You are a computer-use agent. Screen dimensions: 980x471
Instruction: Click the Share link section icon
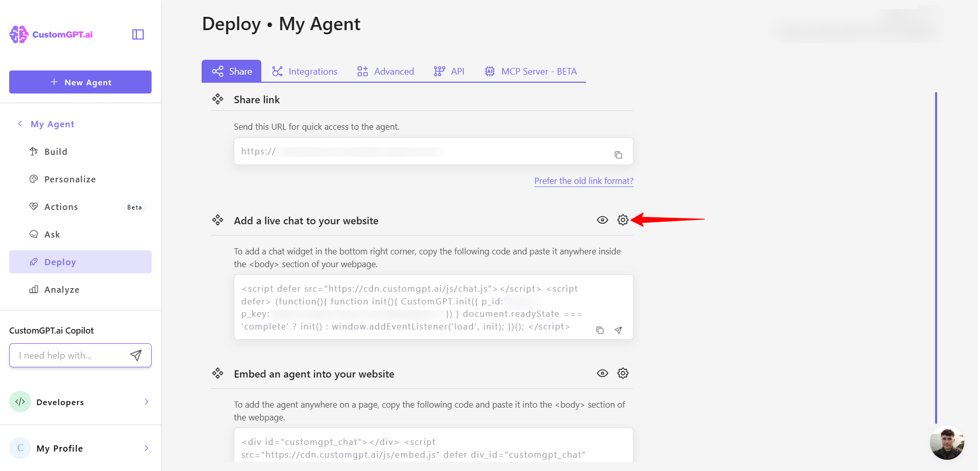pyautogui.click(x=218, y=99)
